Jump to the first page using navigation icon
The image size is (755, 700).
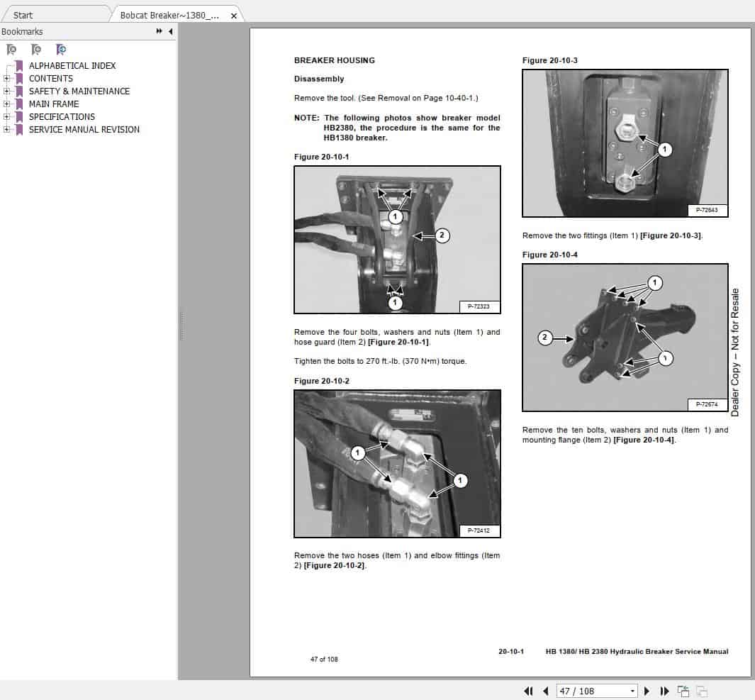pos(529,690)
